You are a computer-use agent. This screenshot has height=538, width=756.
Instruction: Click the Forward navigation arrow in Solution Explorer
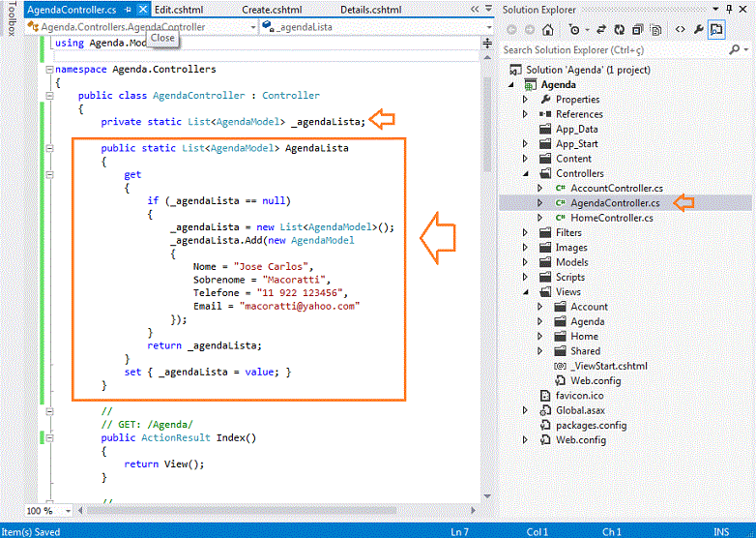point(530,30)
